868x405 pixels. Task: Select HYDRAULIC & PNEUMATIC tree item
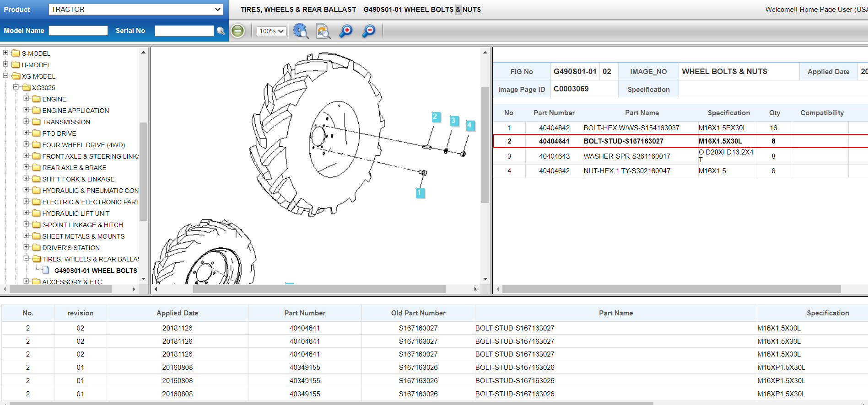tap(91, 191)
